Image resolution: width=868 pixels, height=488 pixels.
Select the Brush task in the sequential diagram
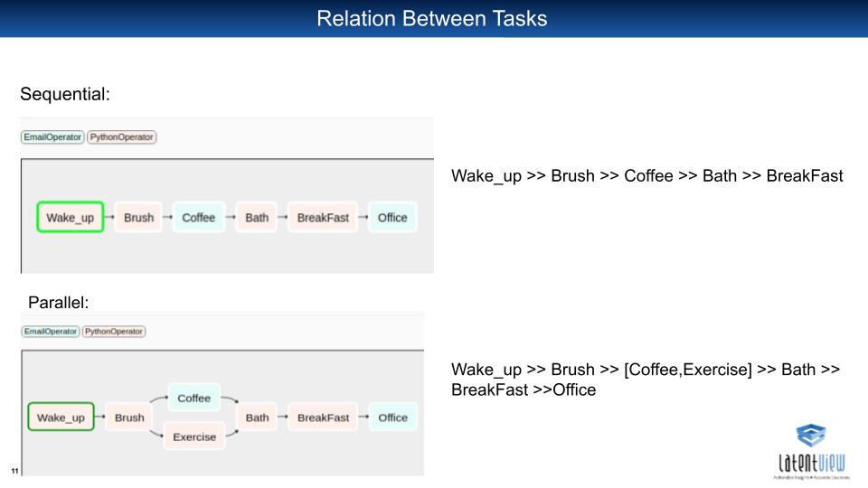click(138, 218)
